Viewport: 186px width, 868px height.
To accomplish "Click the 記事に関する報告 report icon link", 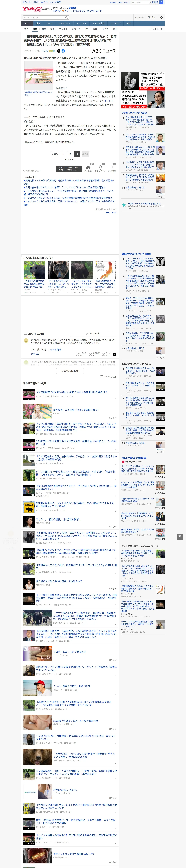I will 31,171.
